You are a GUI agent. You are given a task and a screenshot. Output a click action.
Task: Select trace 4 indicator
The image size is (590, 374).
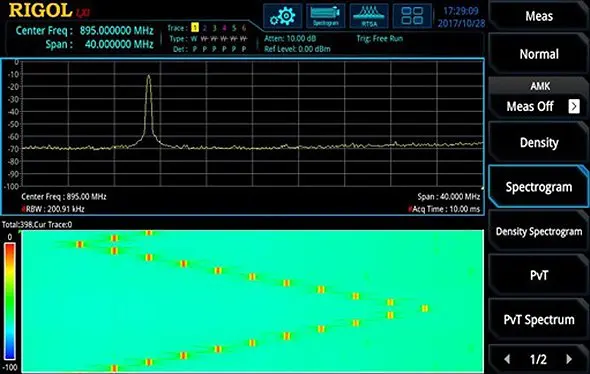pos(224,28)
